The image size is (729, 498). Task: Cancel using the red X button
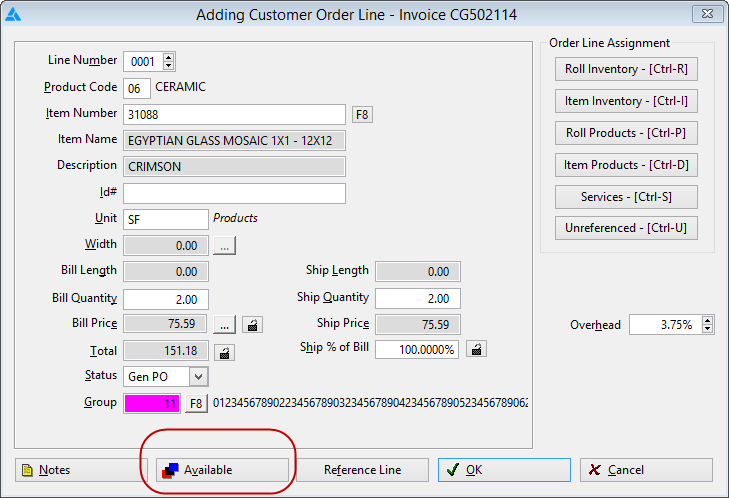[646, 470]
